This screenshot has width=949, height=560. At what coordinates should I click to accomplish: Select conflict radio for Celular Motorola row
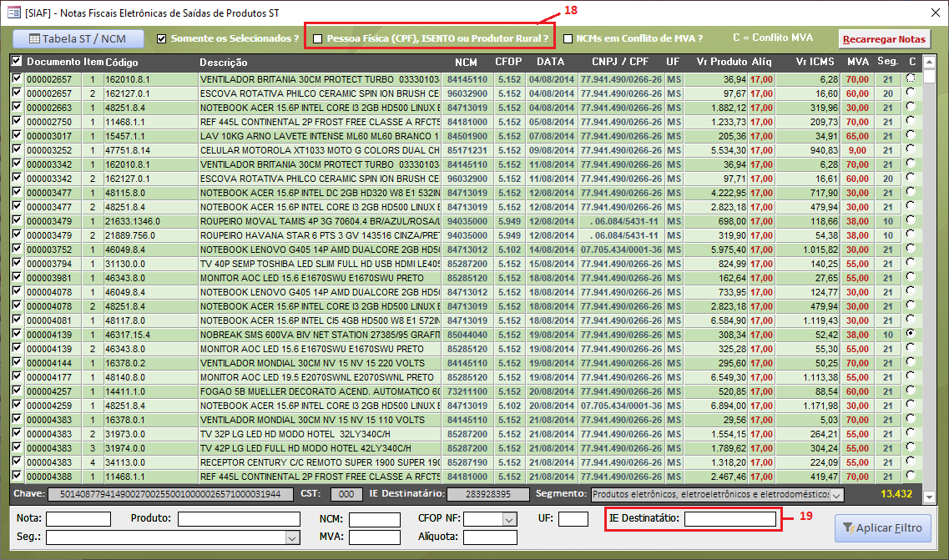click(x=910, y=150)
